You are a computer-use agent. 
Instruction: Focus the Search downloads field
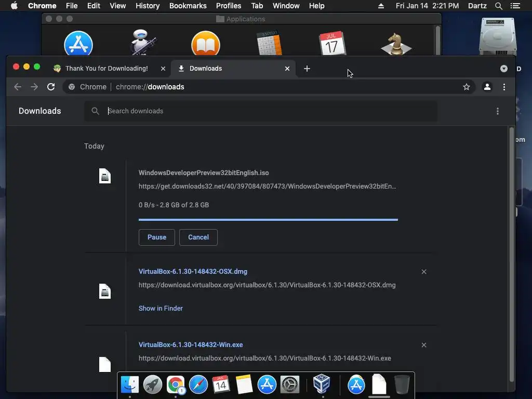[x=261, y=111]
